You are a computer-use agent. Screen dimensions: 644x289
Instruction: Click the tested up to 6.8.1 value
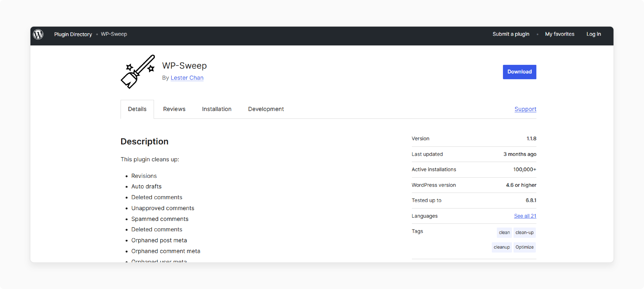[531, 200]
